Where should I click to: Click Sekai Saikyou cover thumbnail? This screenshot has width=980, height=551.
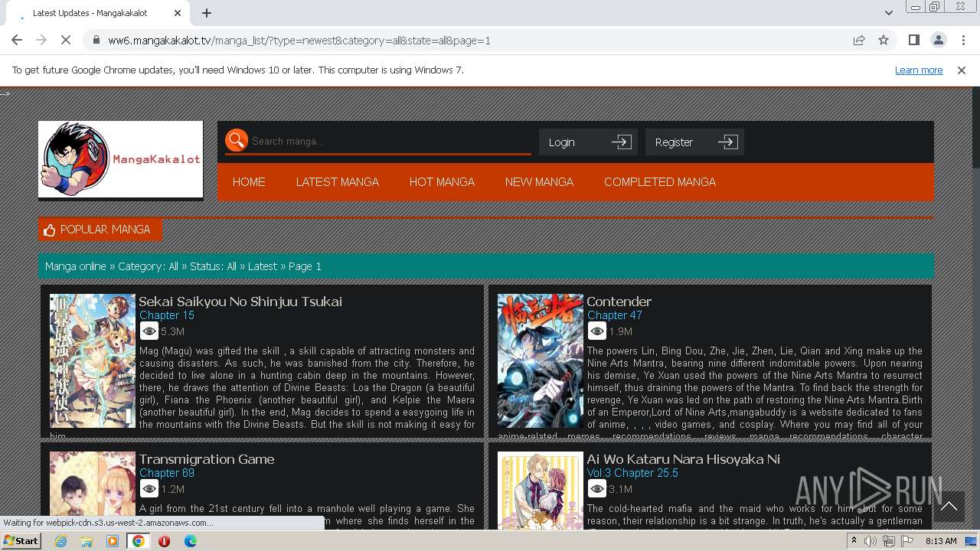point(93,360)
